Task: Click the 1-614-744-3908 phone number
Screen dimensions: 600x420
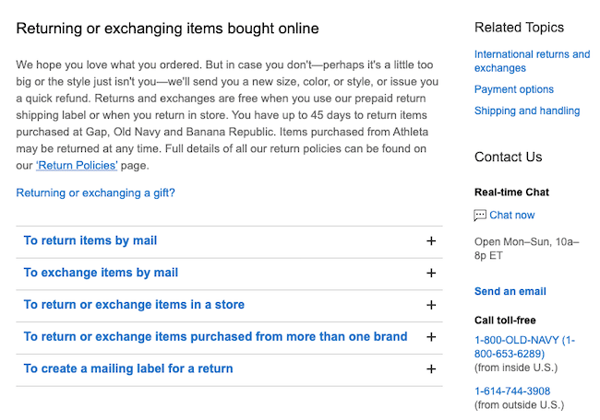Action: [512, 391]
